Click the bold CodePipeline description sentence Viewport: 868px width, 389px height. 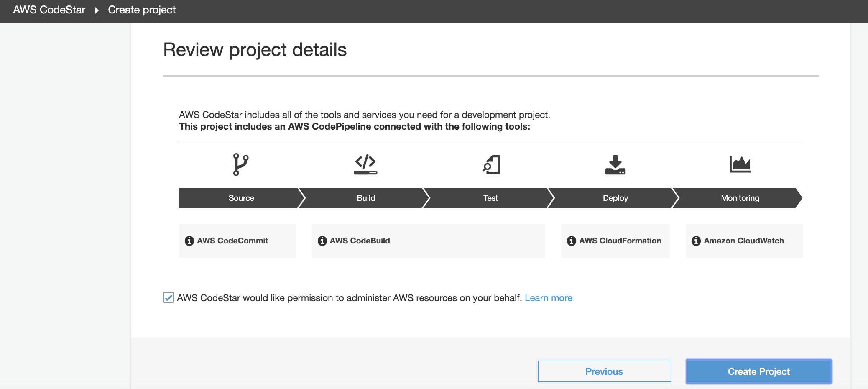point(355,126)
